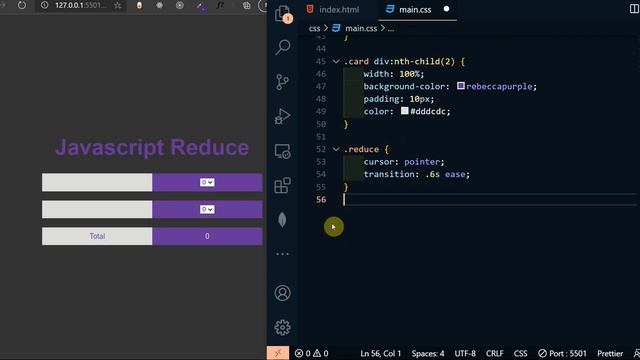Image resolution: width=640 pixels, height=360 pixels.
Task: Open Run and Debug view
Action: click(x=282, y=116)
